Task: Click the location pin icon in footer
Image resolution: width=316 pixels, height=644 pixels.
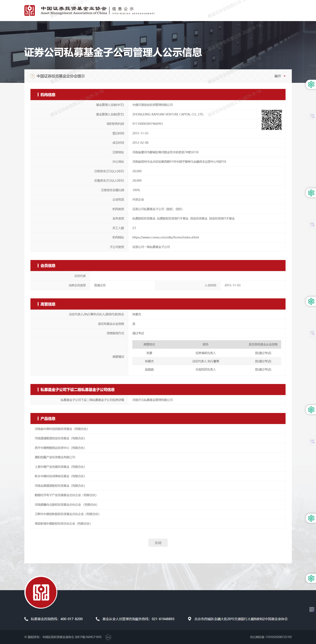Action: tap(190, 619)
